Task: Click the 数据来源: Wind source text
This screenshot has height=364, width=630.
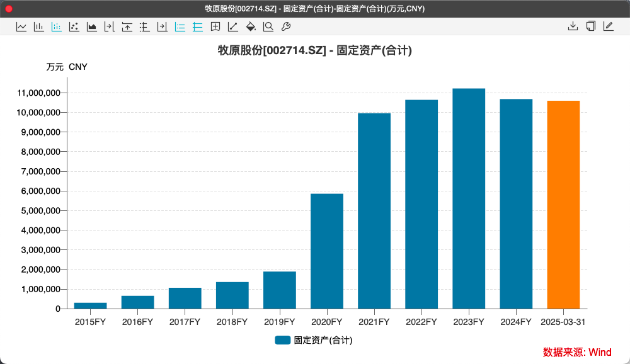Action: pos(577,352)
